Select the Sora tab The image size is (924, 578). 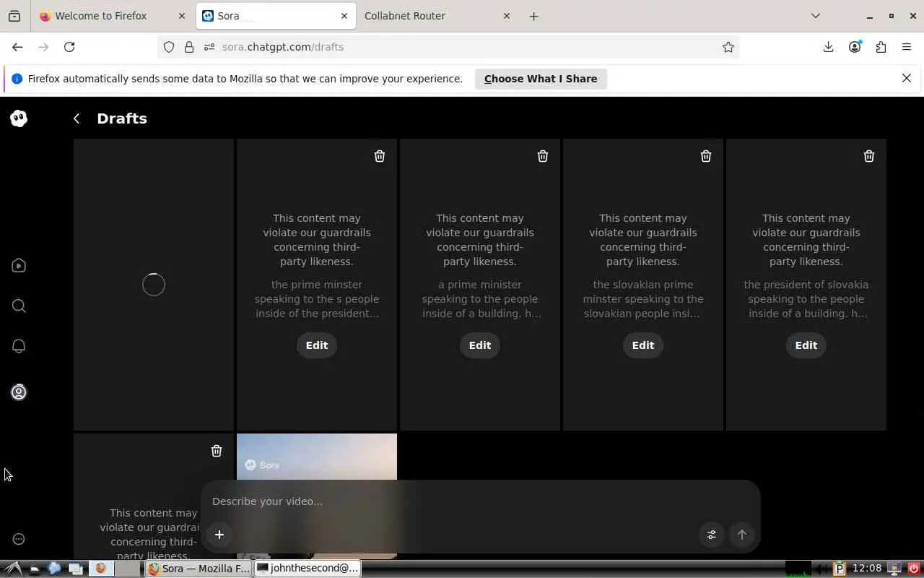(x=274, y=16)
